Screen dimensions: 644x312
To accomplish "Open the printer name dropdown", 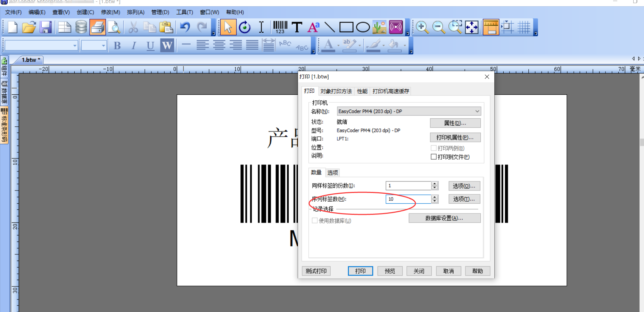I will (477, 111).
